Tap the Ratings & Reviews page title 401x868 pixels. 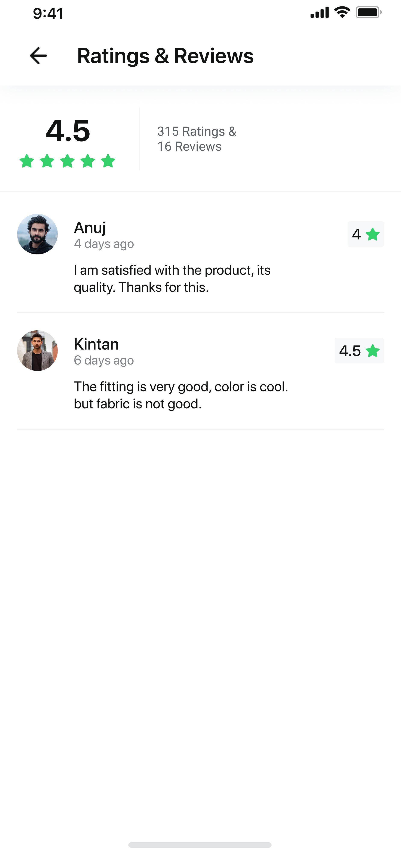[x=165, y=56]
